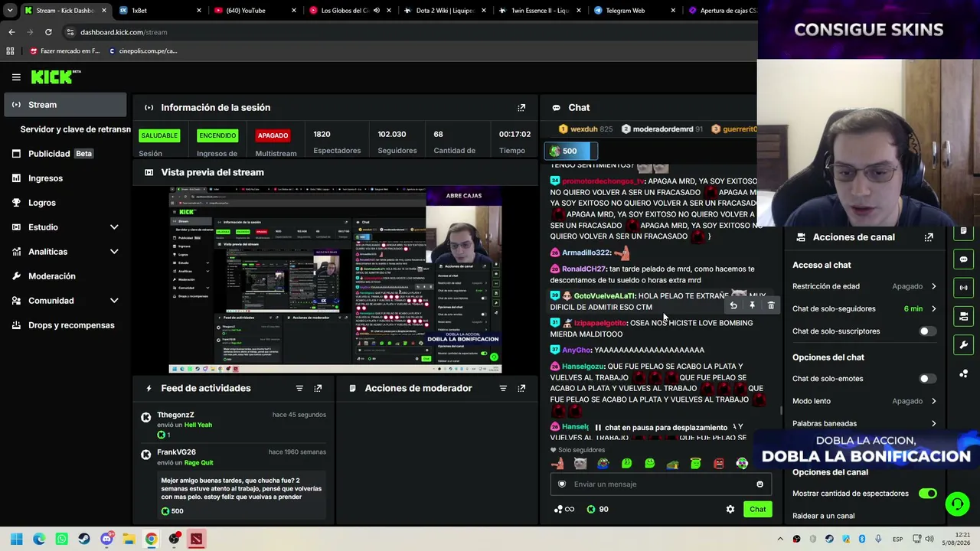
Task: Click TthegonzZ in activity feed
Action: click(x=175, y=415)
